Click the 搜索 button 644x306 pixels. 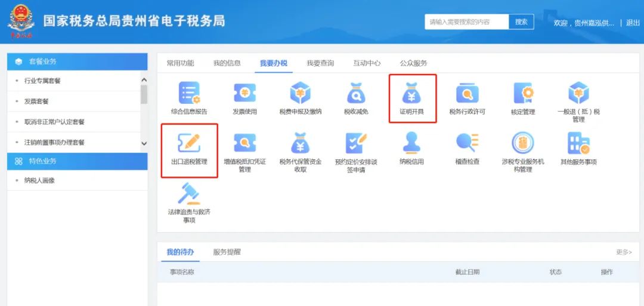pos(521,21)
